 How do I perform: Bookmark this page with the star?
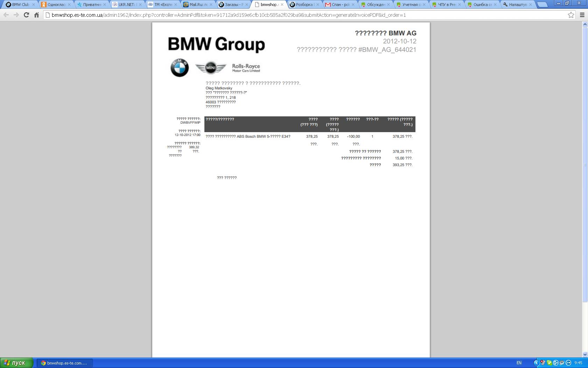coord(571,15)
